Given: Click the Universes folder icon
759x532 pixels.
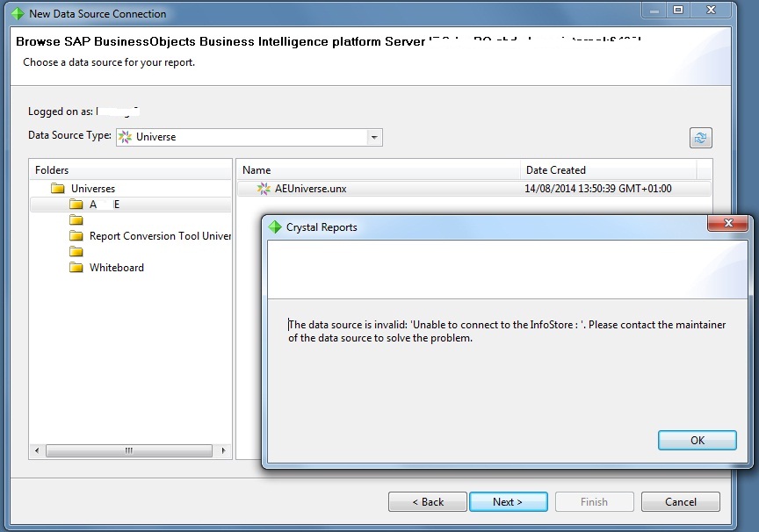Looking at the screenshot, I should click(58, 188).
